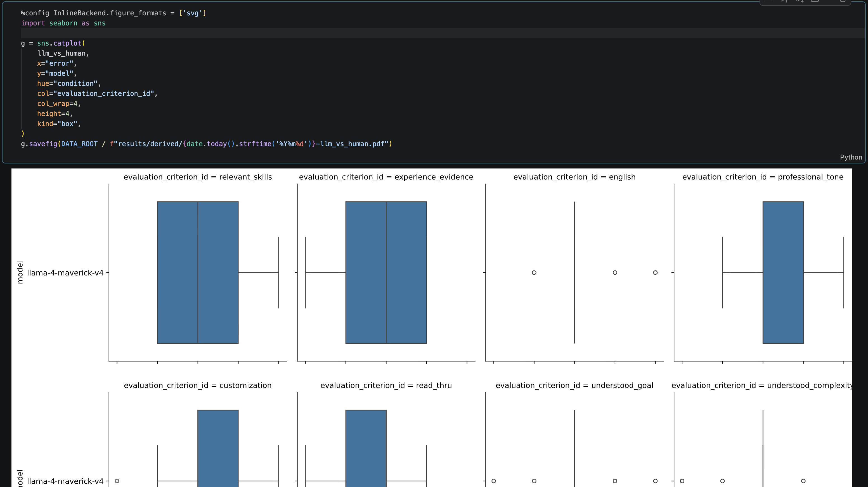868x487 pixels.
Task: Click the "llm_vs_human," argument line
Action: coord(63,53)
